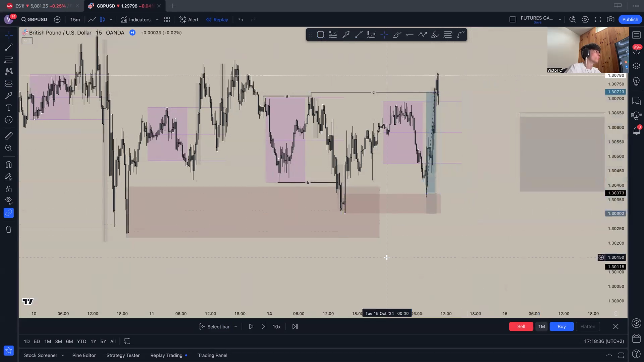Toggle Lock all drawing tools
This screenshot has height=362, width=644.
(9, 189)
